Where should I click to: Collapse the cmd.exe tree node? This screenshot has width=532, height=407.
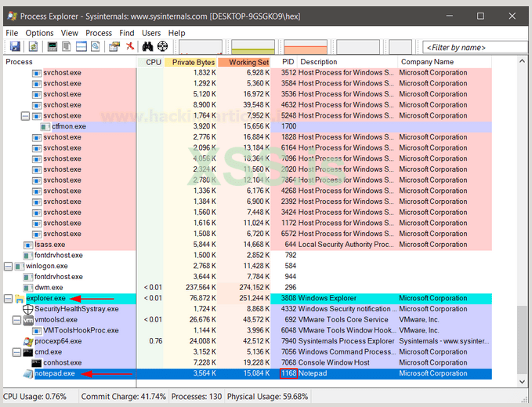(x=16, y=352)
